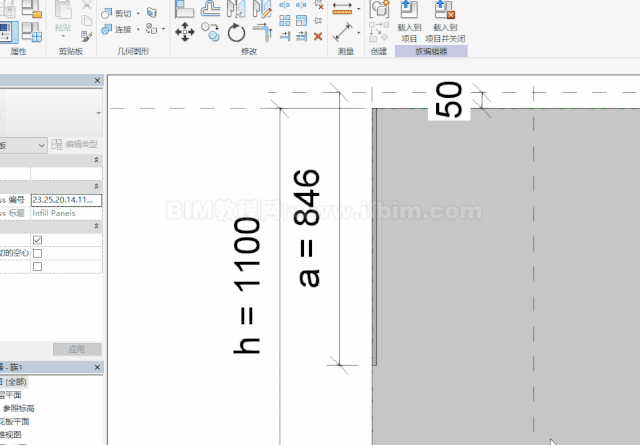
Task: Click the 23.25.20.14.11 number field
Action: pos(66,200)
